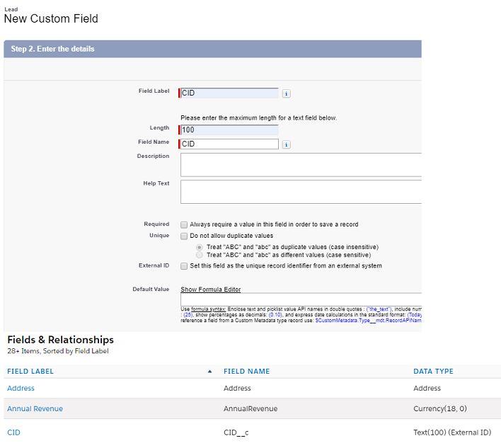Screen dimensions: 501x448
Task: Click inside the Help Text box
Action: (301, 192)
